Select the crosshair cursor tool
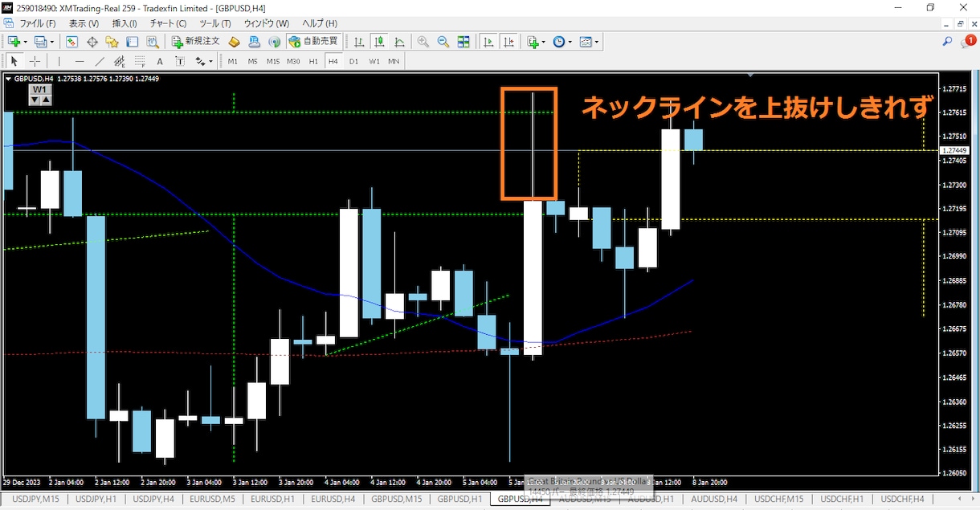Screen dimensions: 980x510 coord(35,61)
